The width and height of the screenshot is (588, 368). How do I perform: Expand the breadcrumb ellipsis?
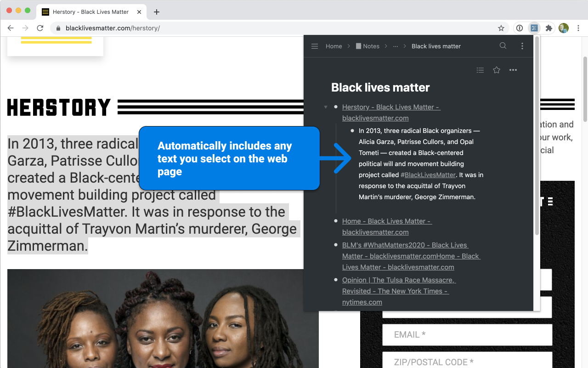(396, 46)
